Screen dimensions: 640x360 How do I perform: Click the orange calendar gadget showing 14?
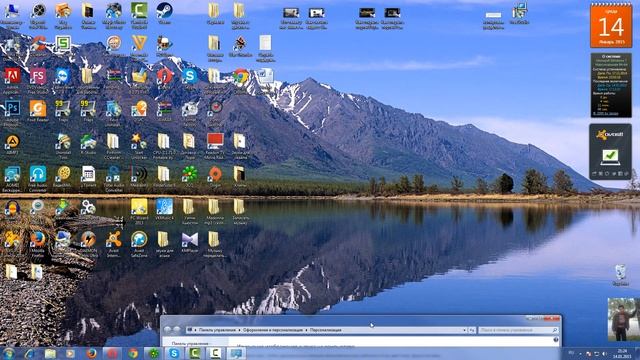pyautogui.click(x=611, y=25)
